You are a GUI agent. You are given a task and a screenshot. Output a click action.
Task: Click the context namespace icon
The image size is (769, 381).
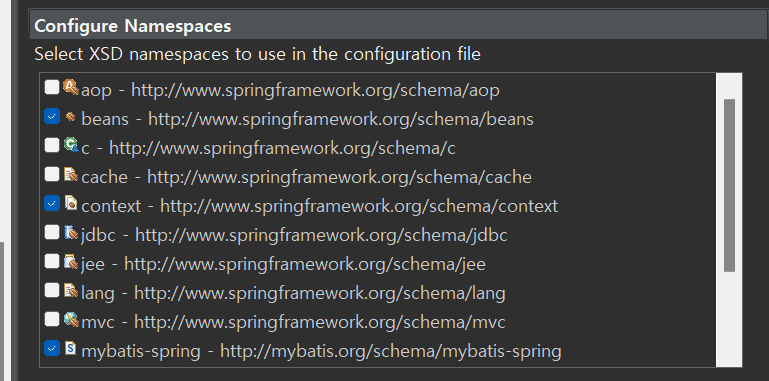pos(71,203)
